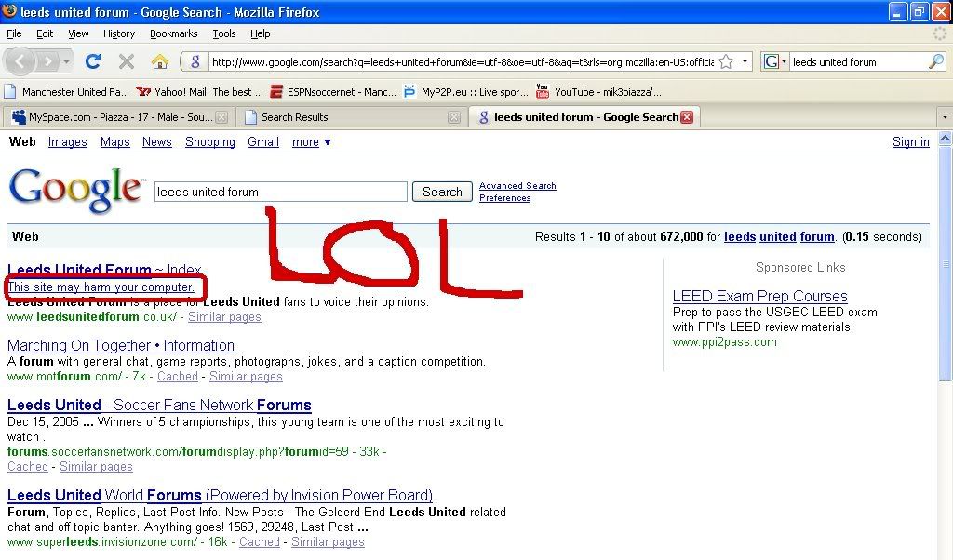
Task: Expand the Google 'more' services menu
Action: 311,142
